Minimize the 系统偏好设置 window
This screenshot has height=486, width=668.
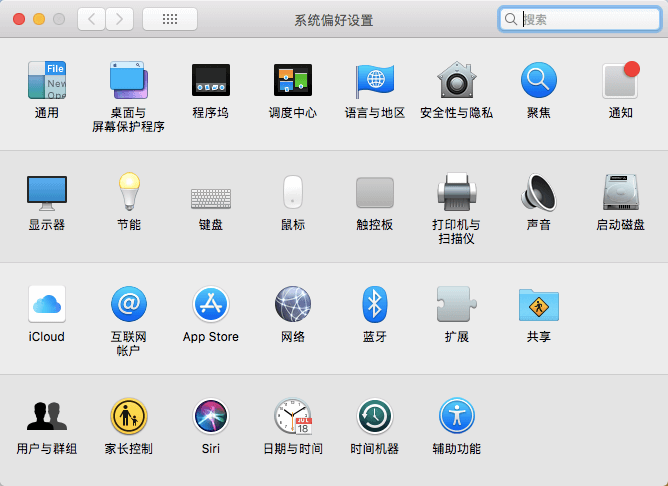[x=39, y=19]
